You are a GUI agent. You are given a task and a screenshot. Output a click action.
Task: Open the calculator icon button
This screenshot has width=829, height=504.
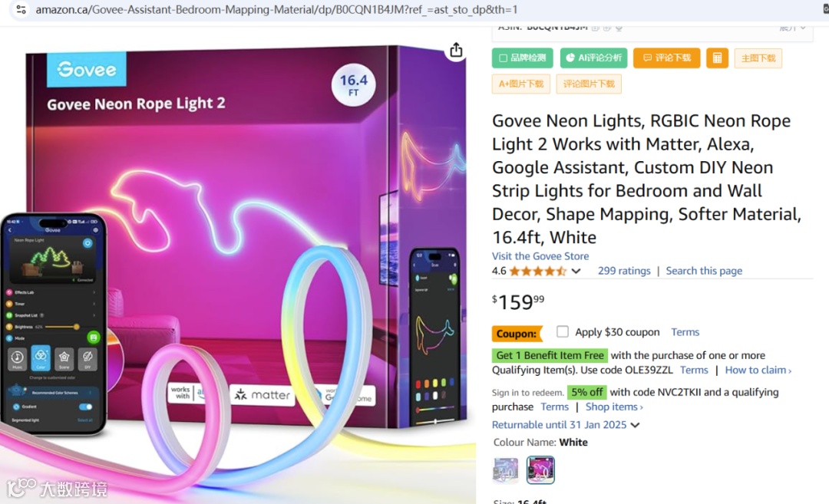717,58
